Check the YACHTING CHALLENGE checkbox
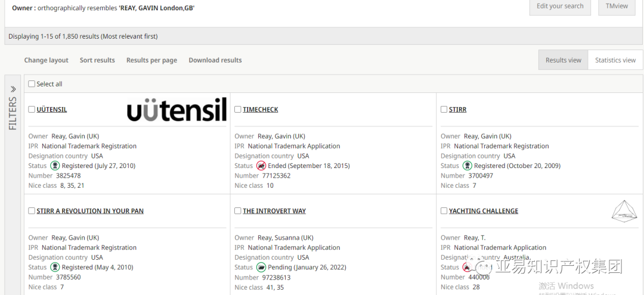This screenshot has height=295, width=644. coord(444,210)
